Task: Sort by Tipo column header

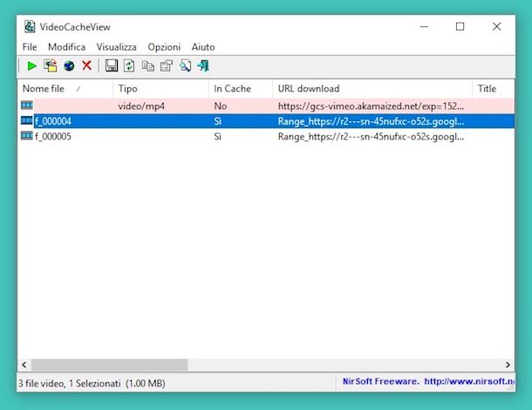Action: tap(160, 89)
